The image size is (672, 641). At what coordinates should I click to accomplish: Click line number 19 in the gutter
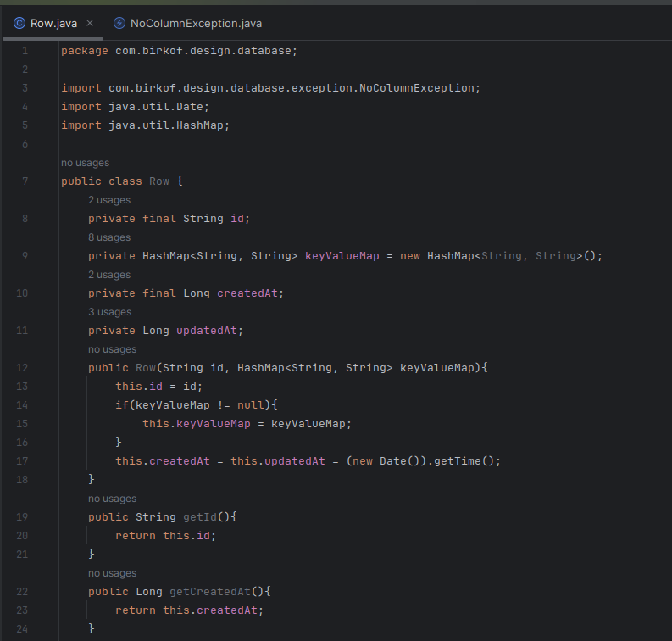(x=22, y=517)
